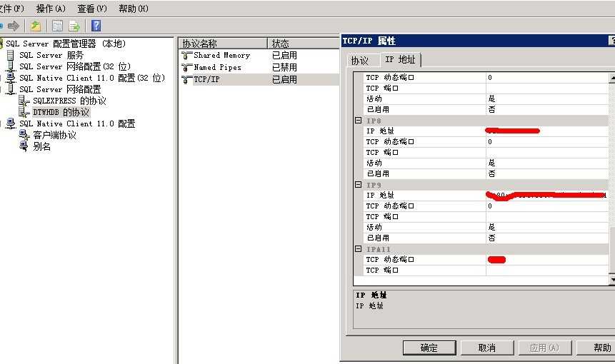This screenshot has width=615, height=364.
Task: Click the IP9 已启用 value
Action: click(547, 238)
